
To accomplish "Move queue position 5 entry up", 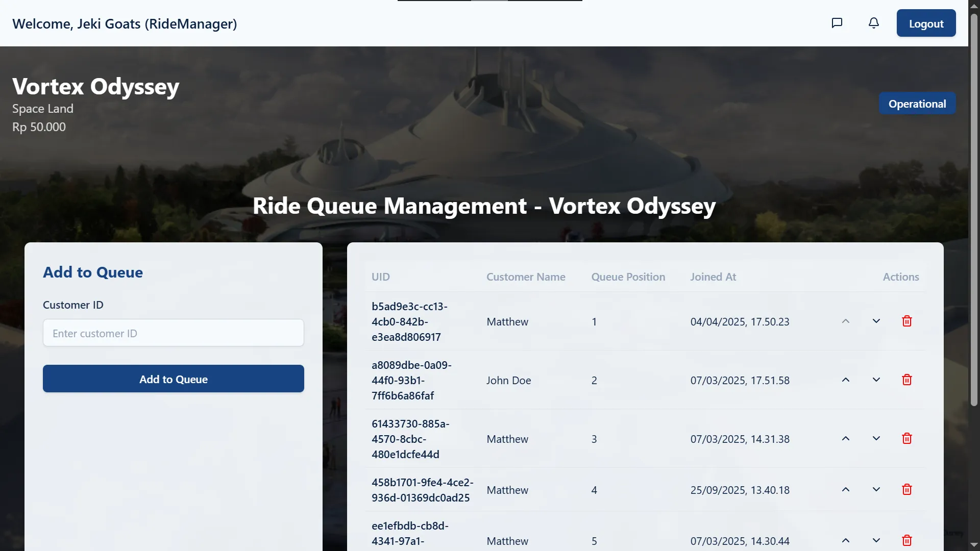I will 846,540.
